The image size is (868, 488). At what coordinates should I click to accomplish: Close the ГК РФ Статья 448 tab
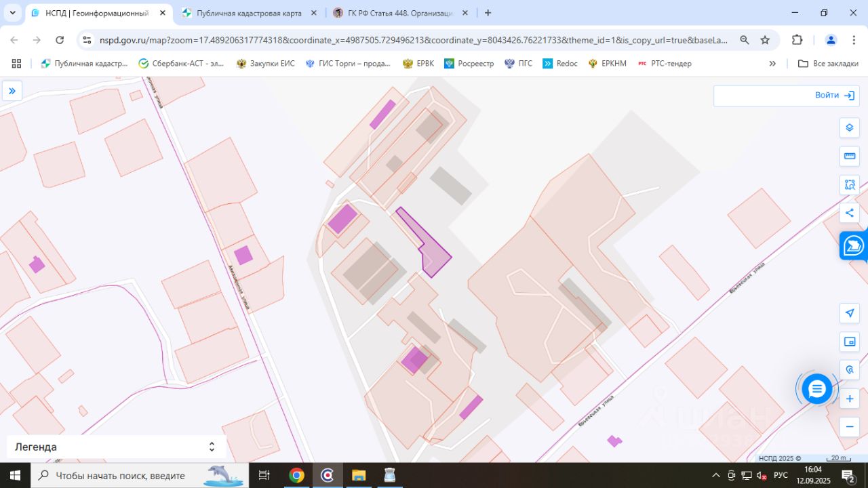click(x=465, y=13)
